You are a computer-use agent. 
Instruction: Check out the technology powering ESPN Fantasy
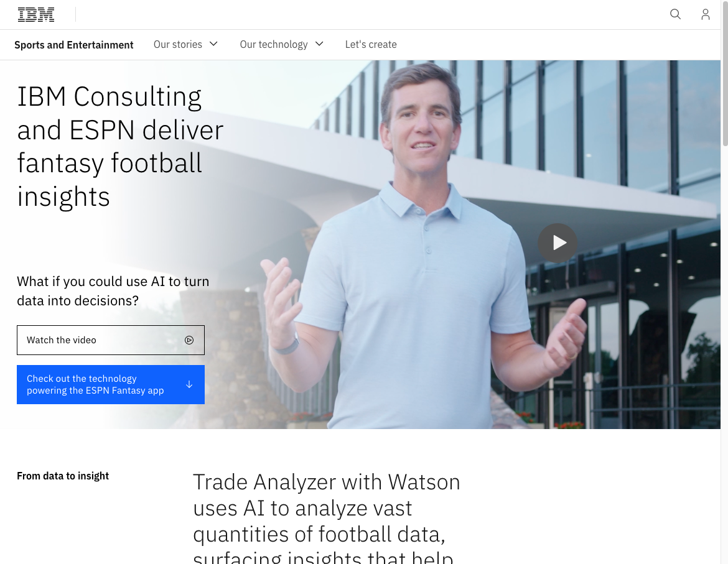(111, 384)
